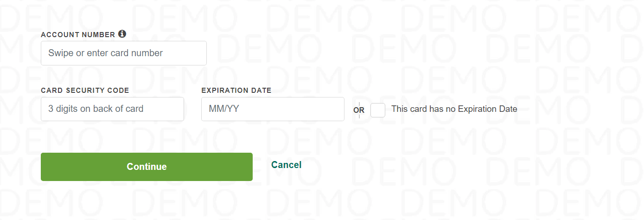This screenshot has height=220, width=644.
Task: Check the no Expiration Date checkbox
Action: pos(378,110)
